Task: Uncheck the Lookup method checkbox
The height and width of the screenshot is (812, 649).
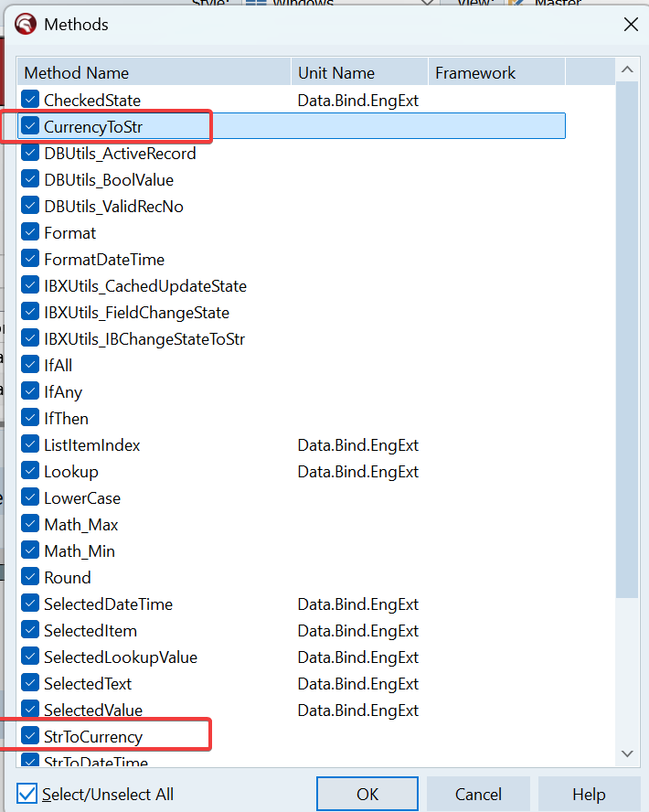Action: (30, 472)
